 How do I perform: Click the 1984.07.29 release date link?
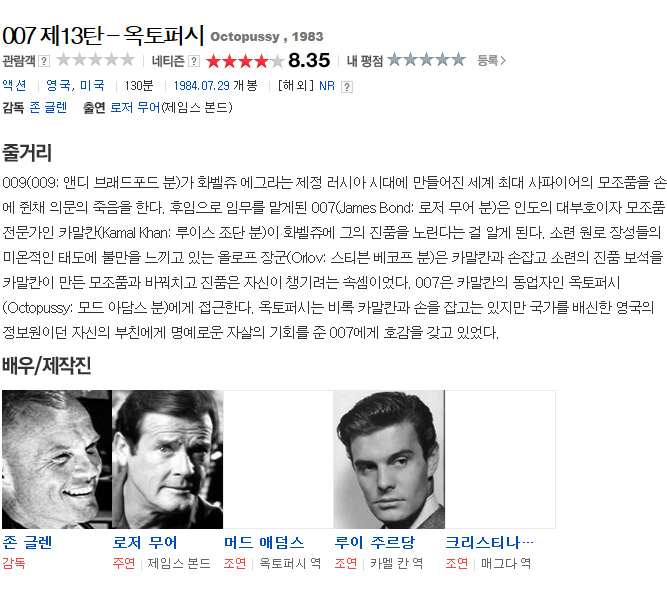201,86
